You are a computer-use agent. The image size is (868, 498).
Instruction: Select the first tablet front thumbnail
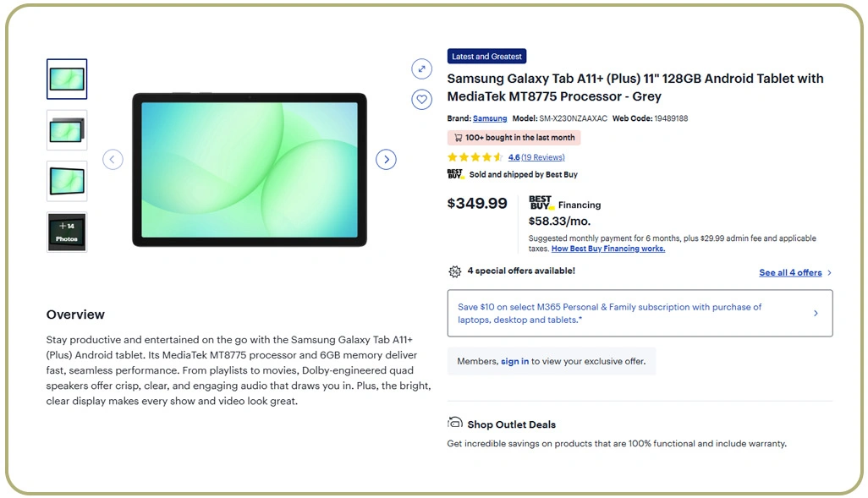point(67,79)
